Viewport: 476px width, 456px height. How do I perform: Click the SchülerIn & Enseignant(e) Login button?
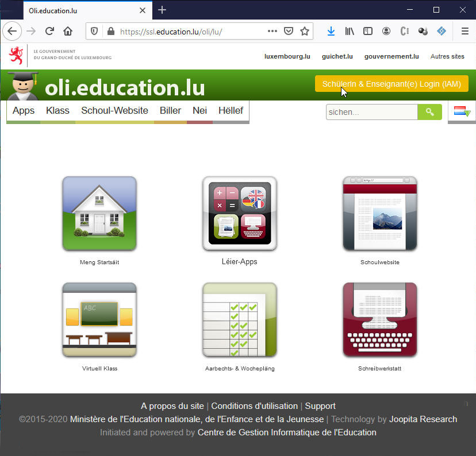tap(391, 84)
